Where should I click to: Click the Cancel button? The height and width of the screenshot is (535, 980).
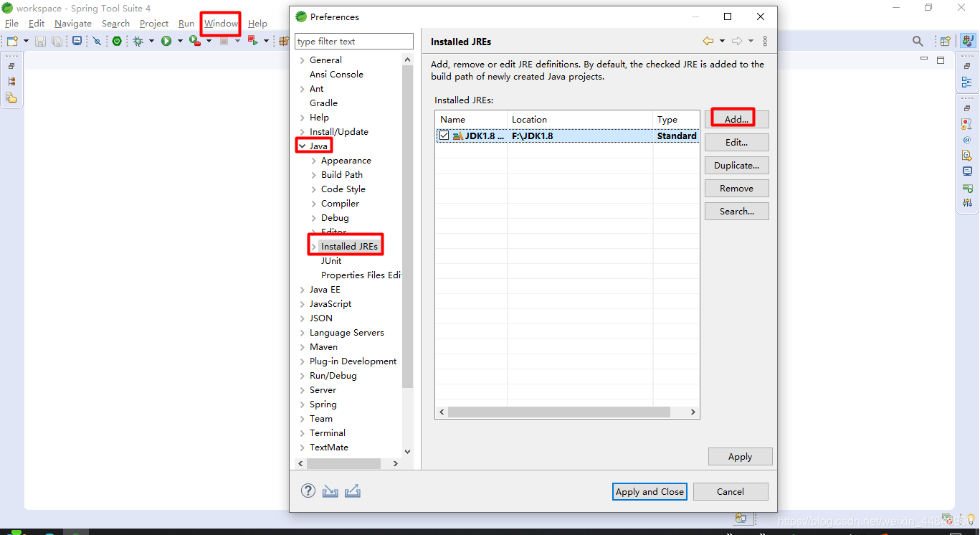tap(731, 491)
